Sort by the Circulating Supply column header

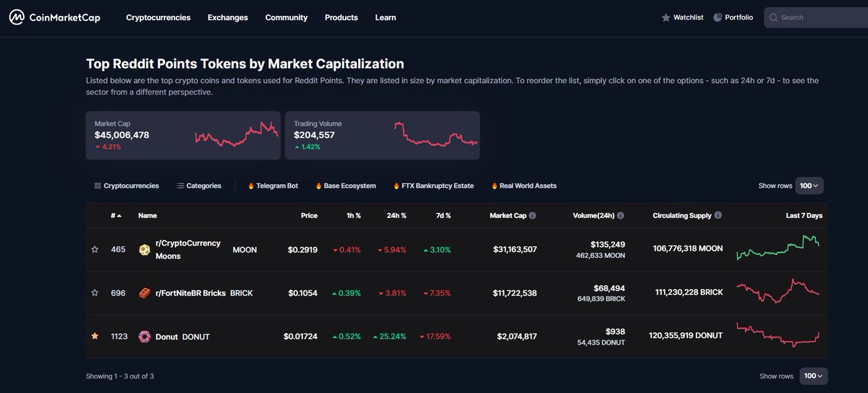[682, 215]
